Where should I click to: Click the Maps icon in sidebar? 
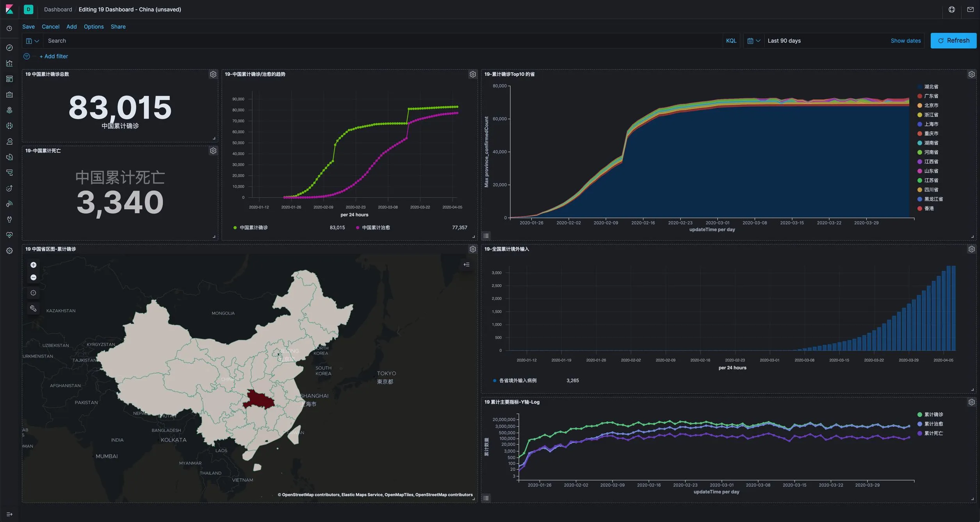click(9, 110)
